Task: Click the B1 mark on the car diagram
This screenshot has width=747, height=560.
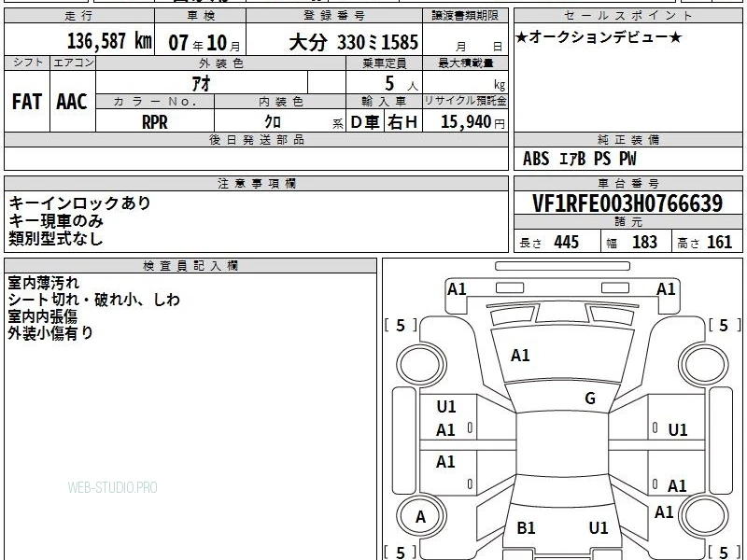Action: [x=526, y=527]
